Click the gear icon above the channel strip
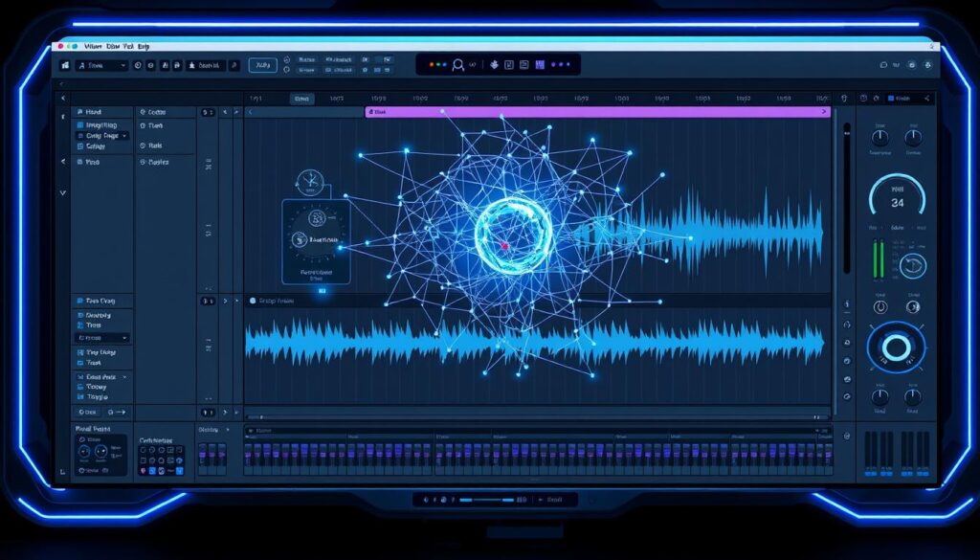Viewport: 980px width, 560px height. click(863, 97)
